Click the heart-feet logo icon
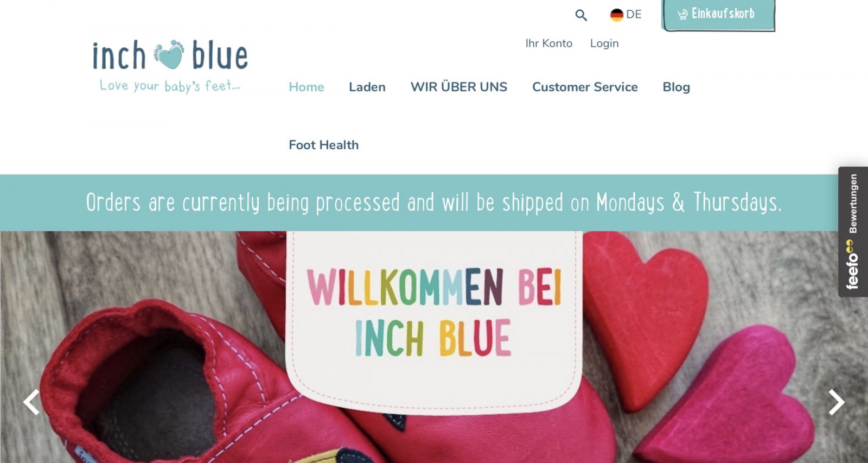The width and height of the screenshot is (868, 463). click(169, 54)
